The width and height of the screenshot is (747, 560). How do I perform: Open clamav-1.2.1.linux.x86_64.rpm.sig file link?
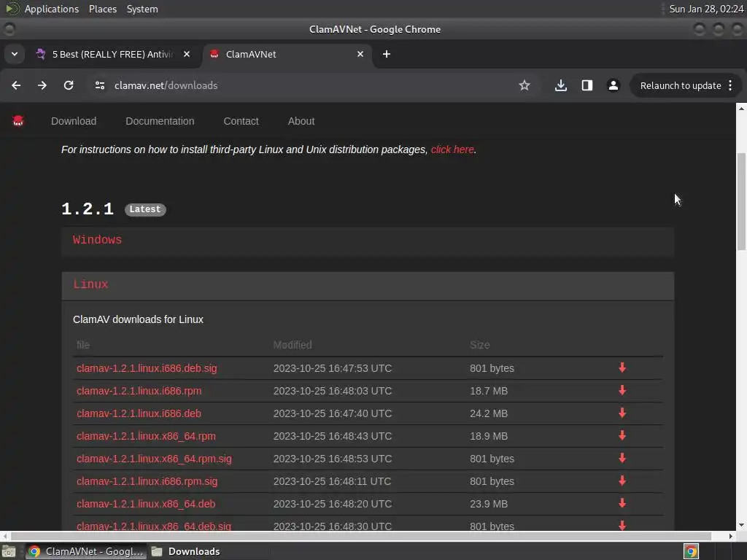tap(155, 459)
